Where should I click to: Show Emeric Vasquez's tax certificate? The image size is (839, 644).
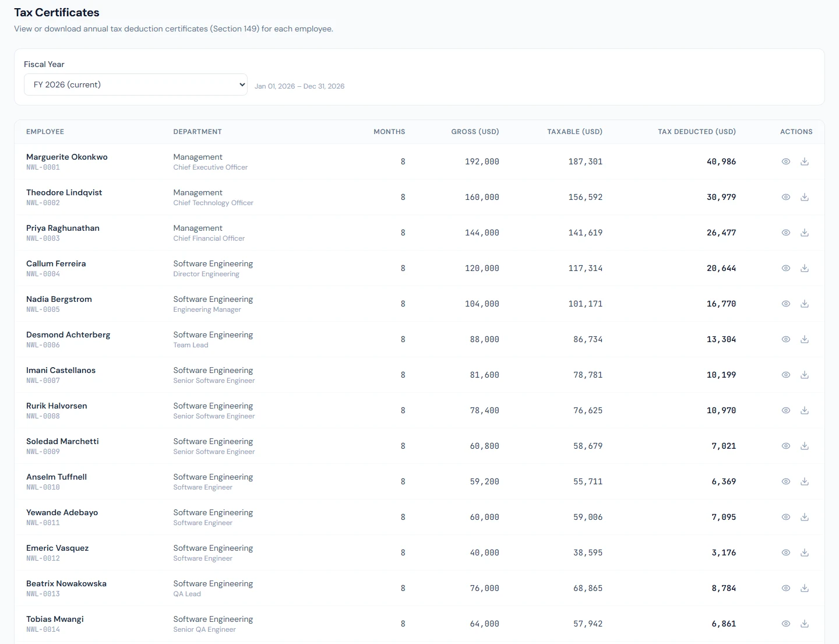coord(786,552)
